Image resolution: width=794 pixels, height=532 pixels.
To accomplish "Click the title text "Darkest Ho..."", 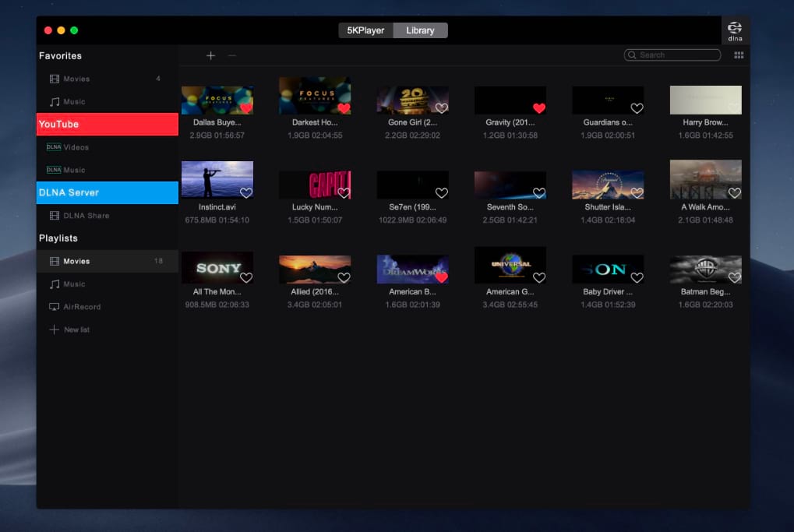I will (x=315, y=122).
